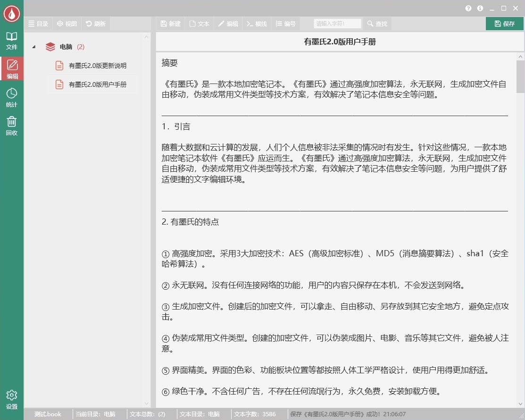This screenshot has height=420, width=525.
Task: Insert a horizontal rule using 横线
Action: coord(257,23)
